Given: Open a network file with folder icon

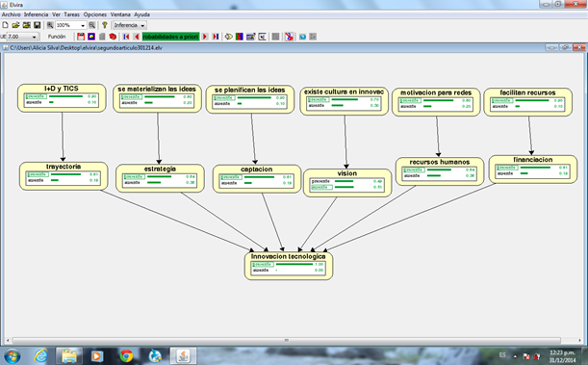Looking at the screenshot, I should coord(15,25).
